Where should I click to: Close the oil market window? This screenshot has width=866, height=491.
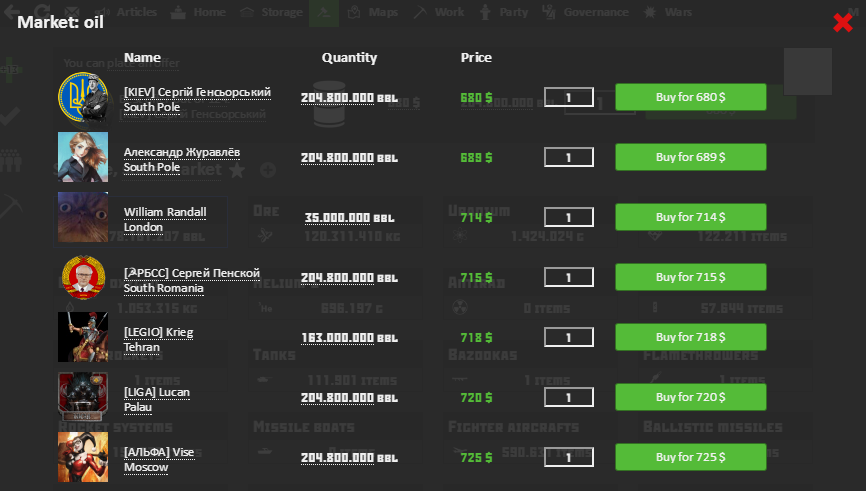tap(843, 22)
